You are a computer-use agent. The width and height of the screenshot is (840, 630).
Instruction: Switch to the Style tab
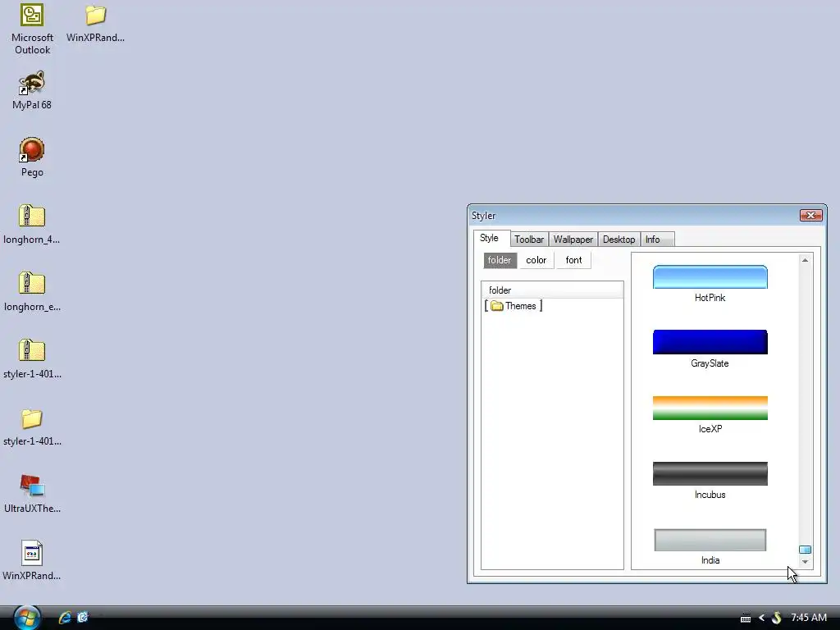[489, 238]
